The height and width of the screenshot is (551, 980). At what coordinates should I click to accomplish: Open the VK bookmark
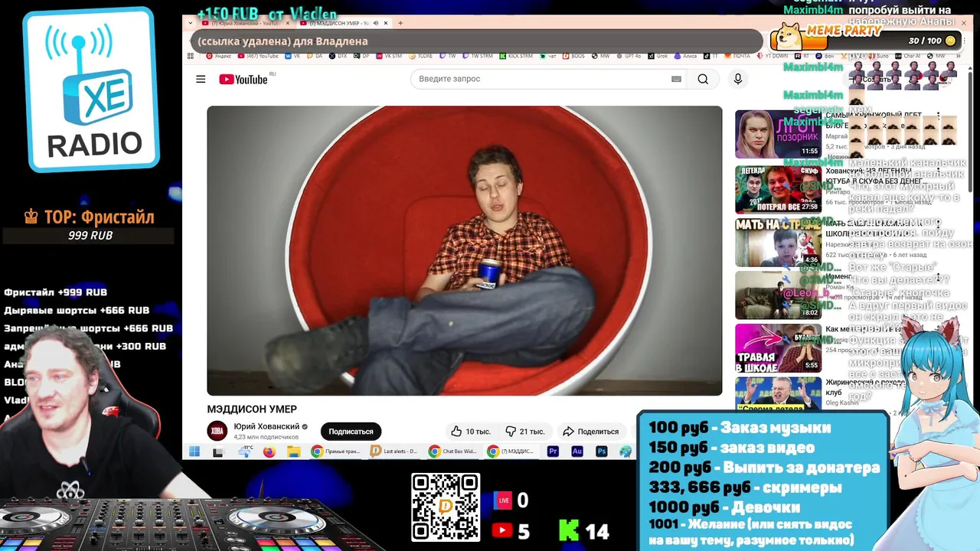point(292,56)
